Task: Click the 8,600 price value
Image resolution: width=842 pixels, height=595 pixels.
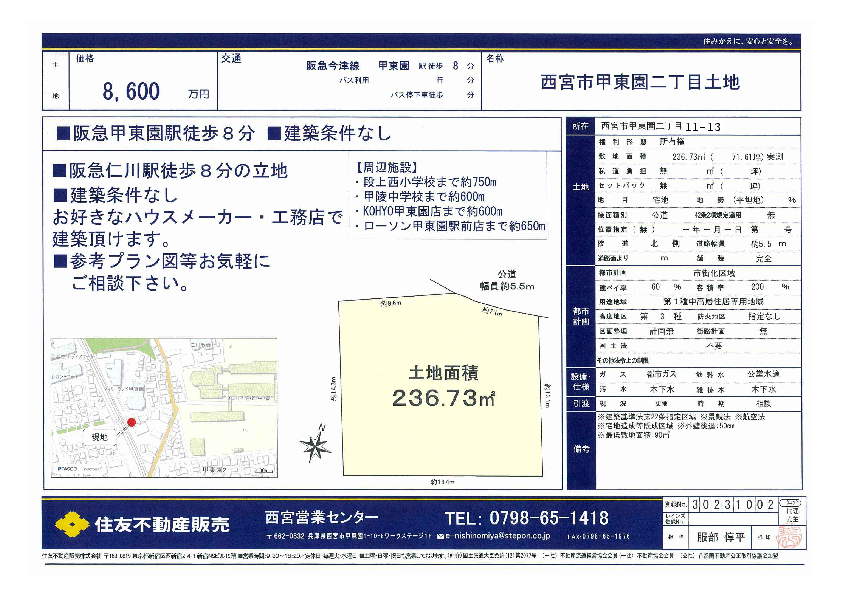Action: (131, 93)
